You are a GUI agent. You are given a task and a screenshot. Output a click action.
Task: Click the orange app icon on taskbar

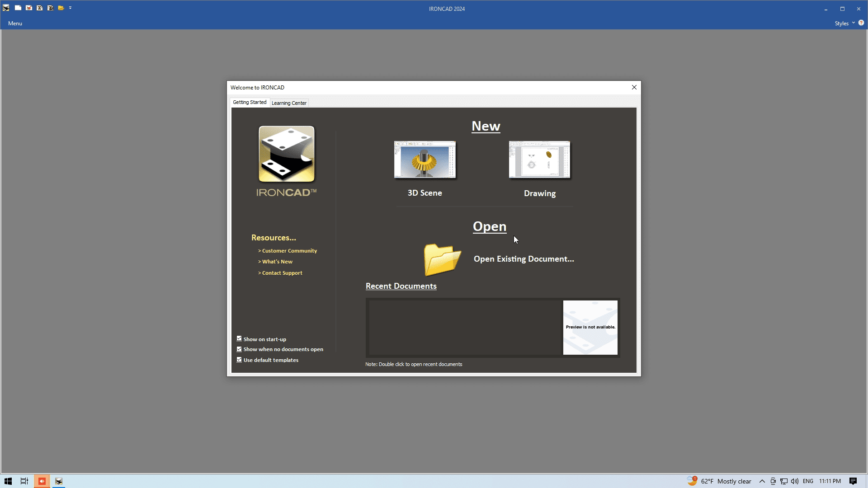(42, 481)
